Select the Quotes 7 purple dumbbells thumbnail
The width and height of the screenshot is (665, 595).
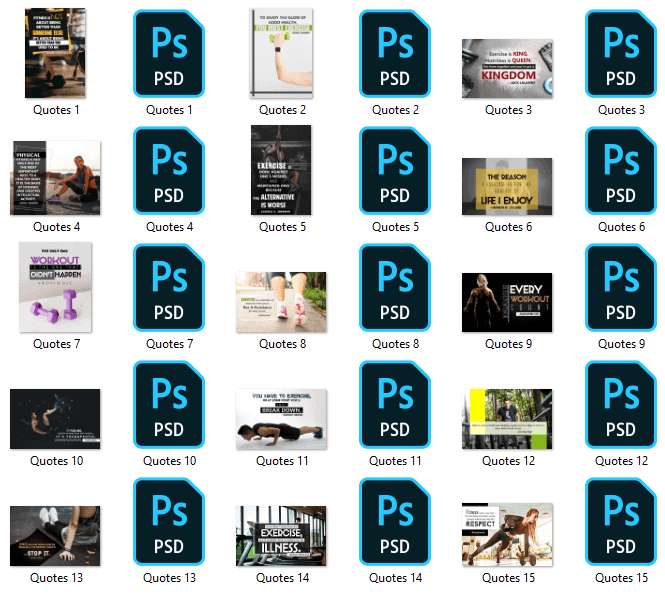[x=56, y=287]
